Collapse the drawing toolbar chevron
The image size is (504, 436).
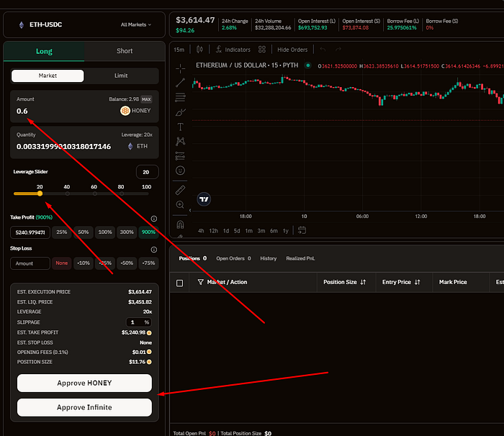[190, 211]
